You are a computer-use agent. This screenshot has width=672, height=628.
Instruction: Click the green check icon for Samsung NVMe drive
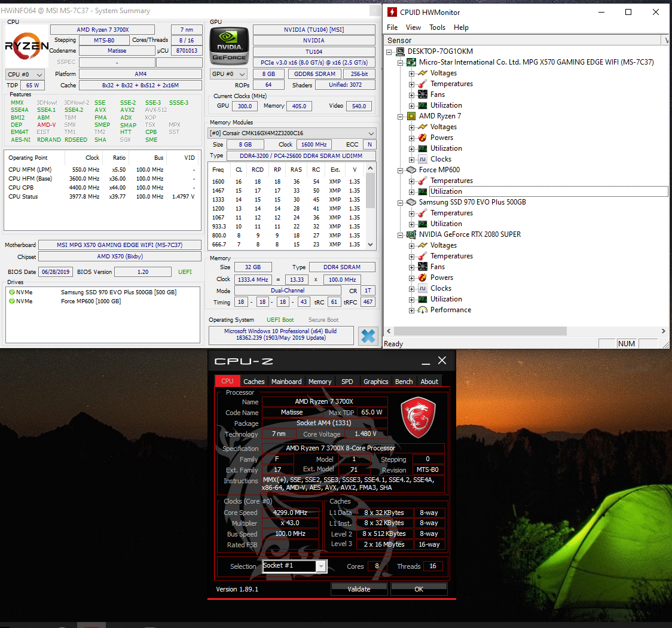click(x=12, y=292)
